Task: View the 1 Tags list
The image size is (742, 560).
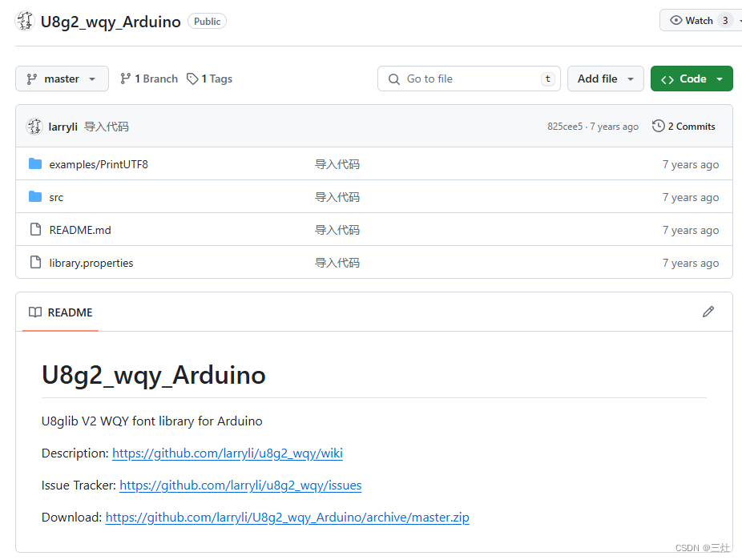Action: (210, 79)
